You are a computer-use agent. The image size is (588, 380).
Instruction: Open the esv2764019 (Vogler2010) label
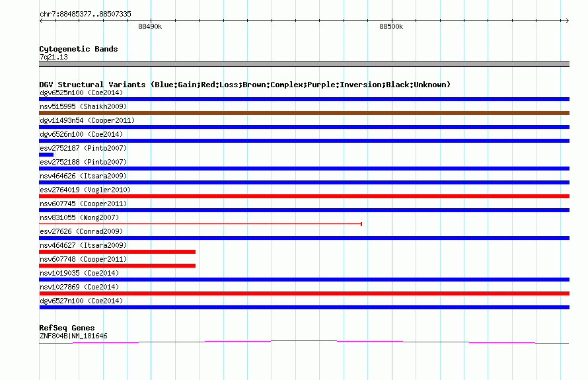(85, 190)
